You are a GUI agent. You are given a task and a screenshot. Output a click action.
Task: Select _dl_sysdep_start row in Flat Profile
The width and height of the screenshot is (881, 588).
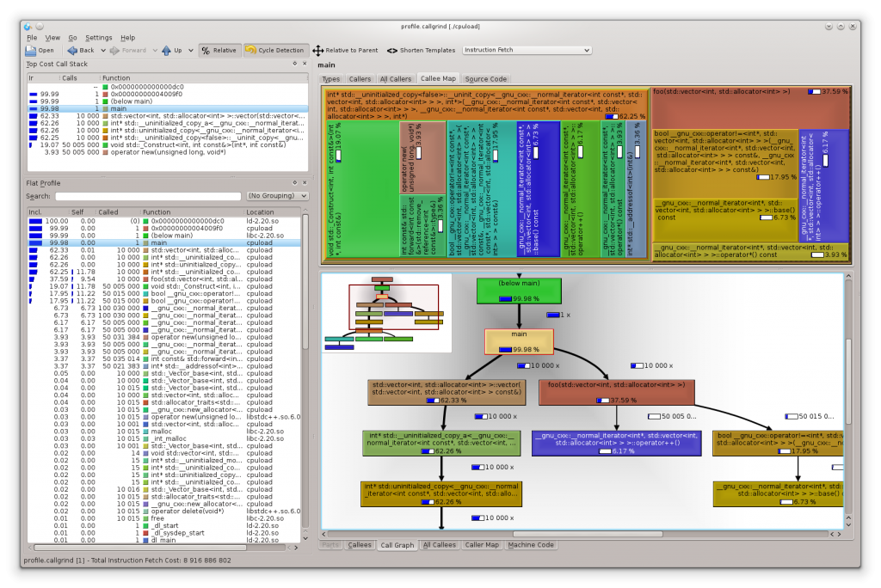coord(164,533)
